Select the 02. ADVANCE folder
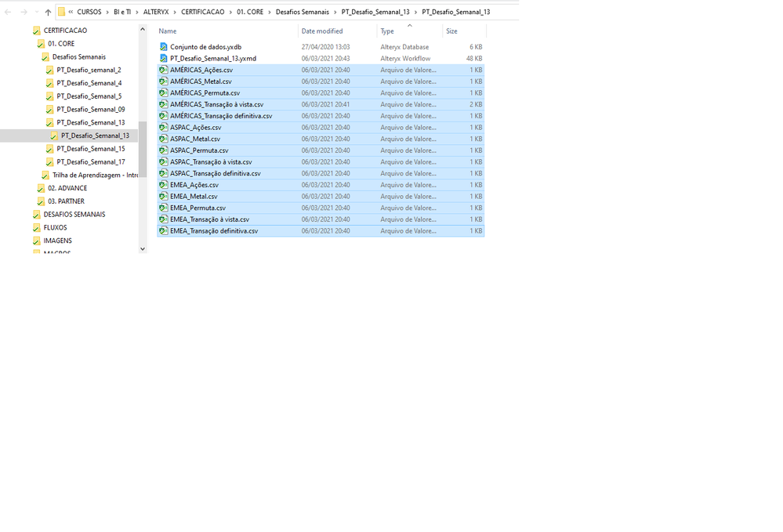The image size is (783, 532). click(67, 188)
